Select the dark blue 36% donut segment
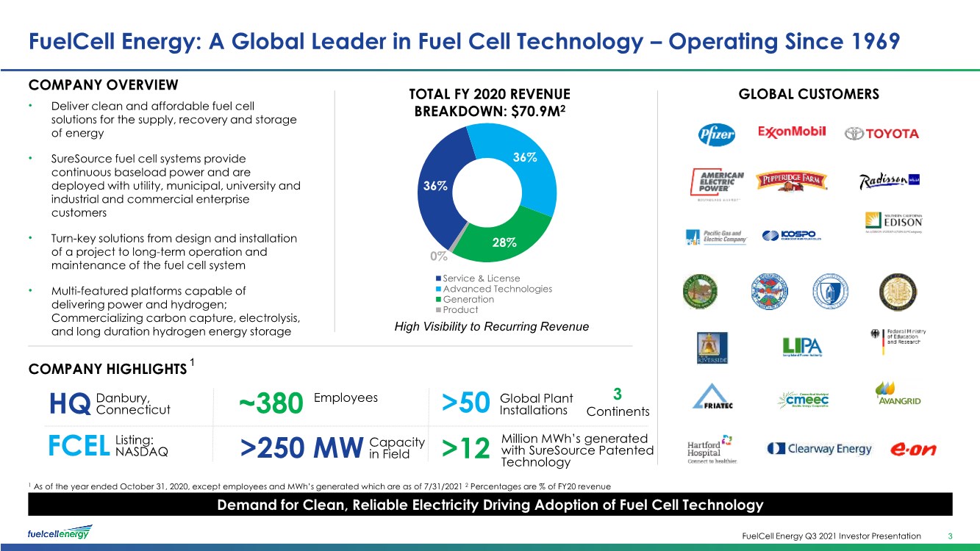Image resolution: width=980 pixels, height=551 pixels. tap(434, 186)
